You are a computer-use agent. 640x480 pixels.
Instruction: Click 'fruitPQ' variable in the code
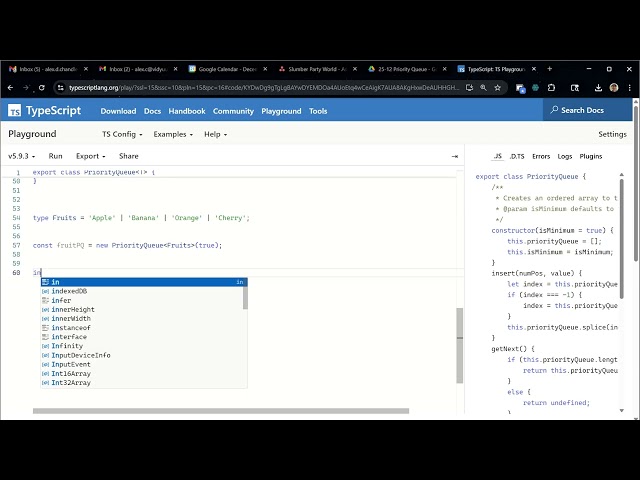(x=71, y=245)
